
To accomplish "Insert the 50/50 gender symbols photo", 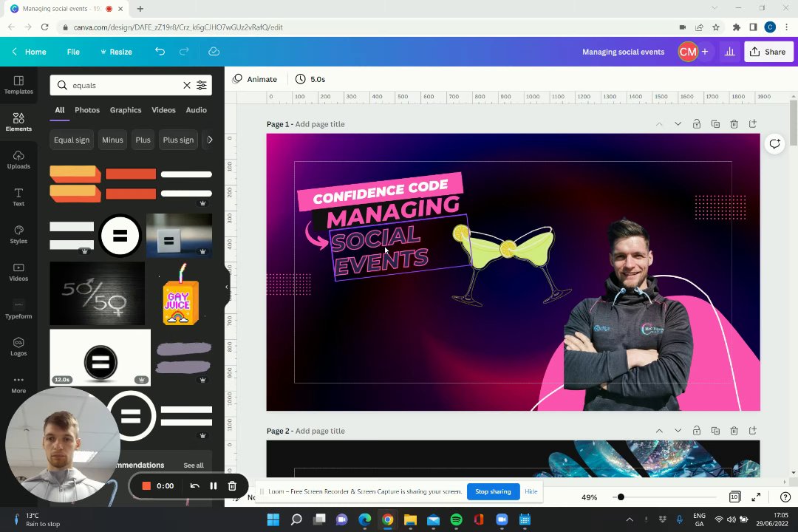I will tap(98, 293).
